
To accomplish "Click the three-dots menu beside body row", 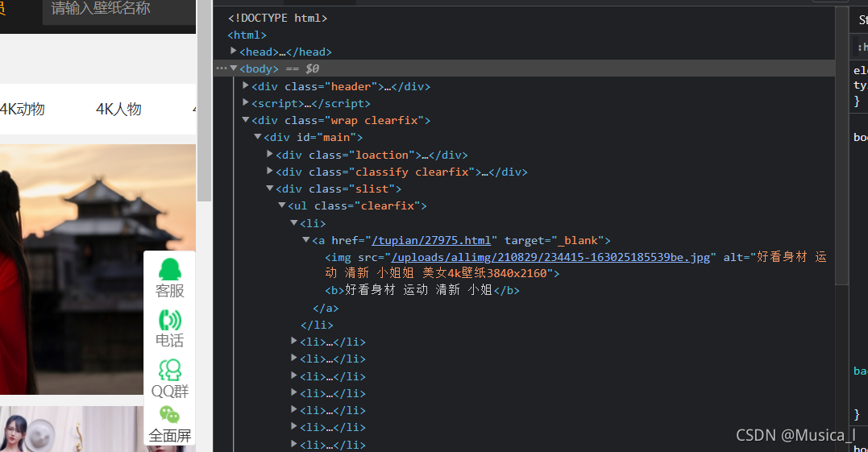I will (222, 68).
